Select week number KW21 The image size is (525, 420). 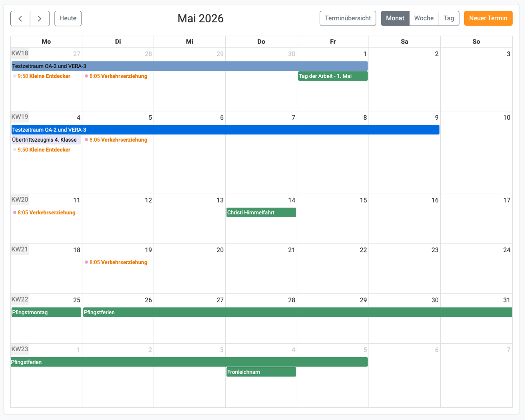tap(20, 250)
